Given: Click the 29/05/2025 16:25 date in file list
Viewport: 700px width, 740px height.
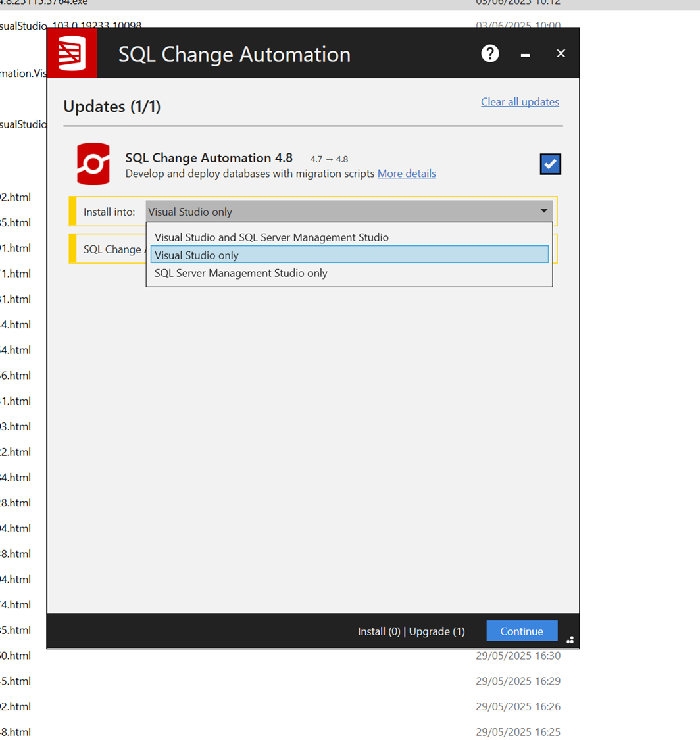Looking at the screenshot, I should click(518, 732).
